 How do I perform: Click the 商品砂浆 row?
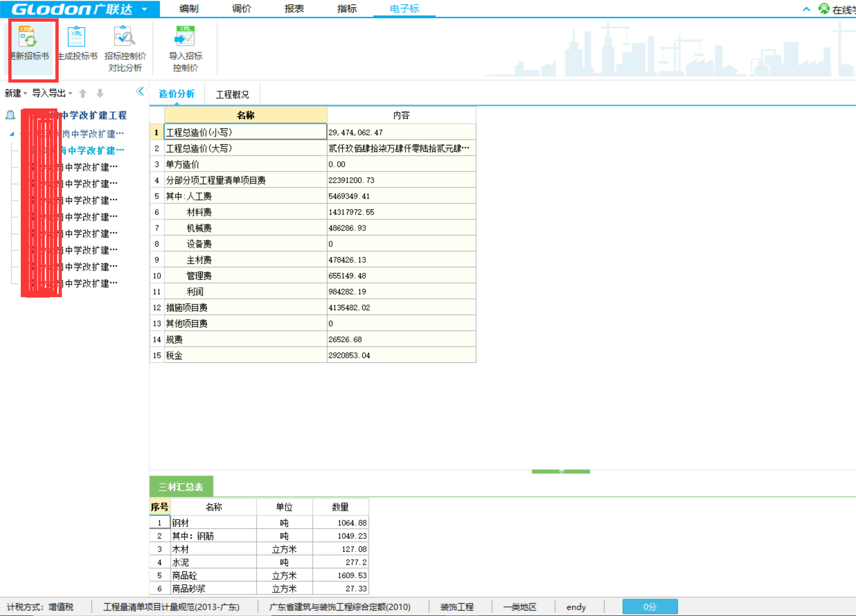click(x=259, y=588)
